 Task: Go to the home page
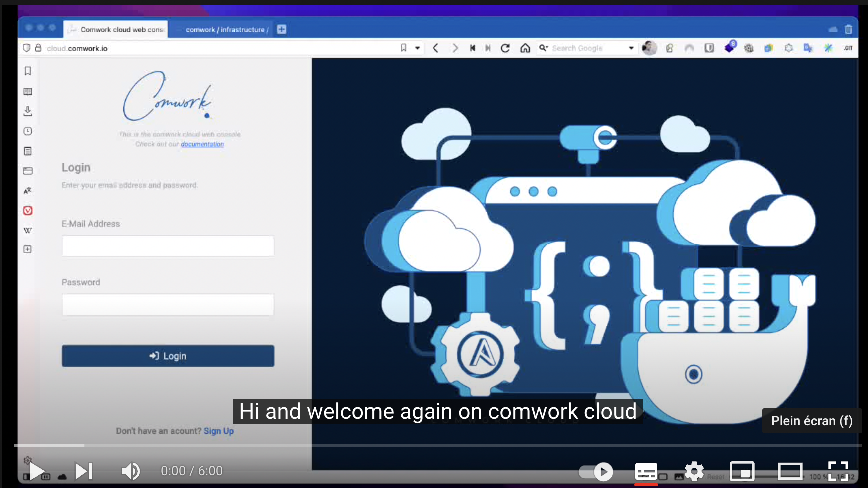(x=525, y=48)
